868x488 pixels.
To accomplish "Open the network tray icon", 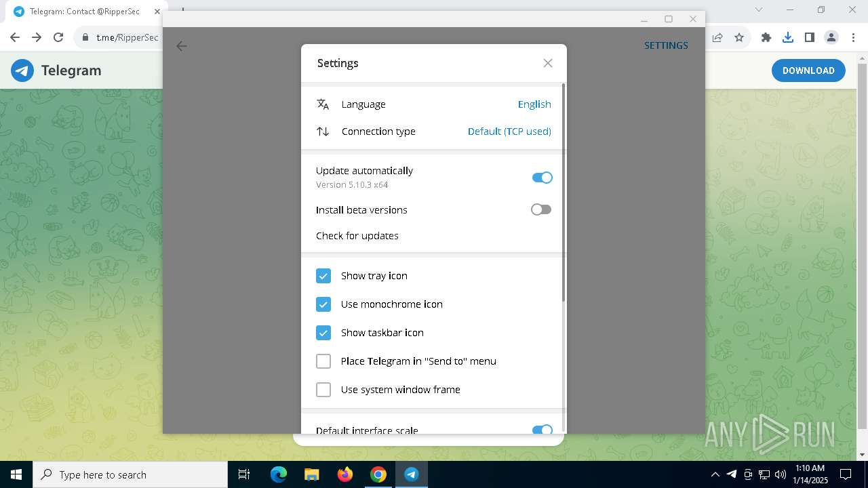I will 764,474.
